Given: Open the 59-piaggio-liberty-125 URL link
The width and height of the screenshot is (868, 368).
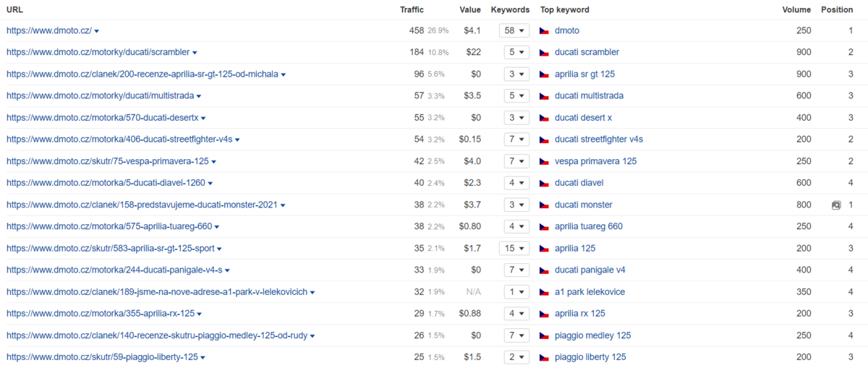Looking at the screenshot, I should click(x=103, y=357).
